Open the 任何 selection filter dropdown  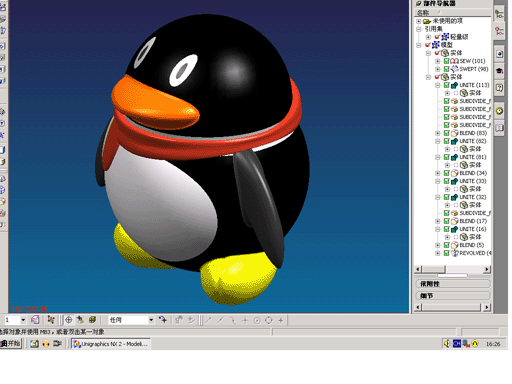[151, 320]
